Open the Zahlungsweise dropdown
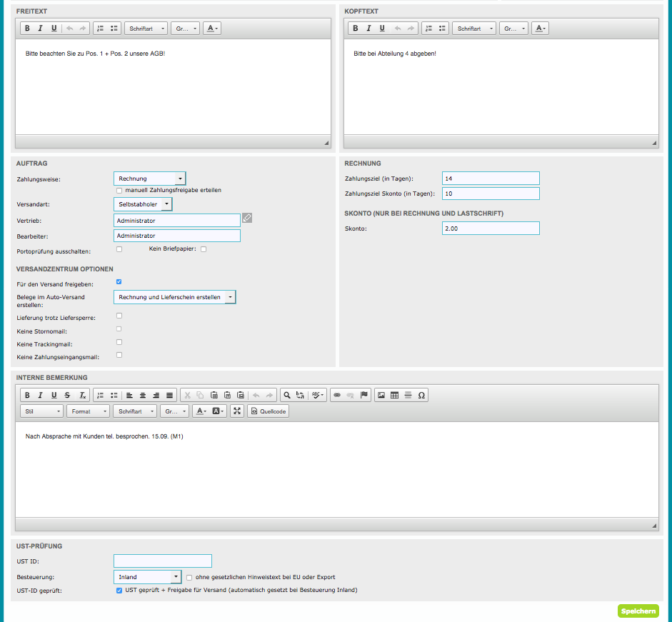The image size is (672, 622). pyautogui.click(x=149, y=179)
